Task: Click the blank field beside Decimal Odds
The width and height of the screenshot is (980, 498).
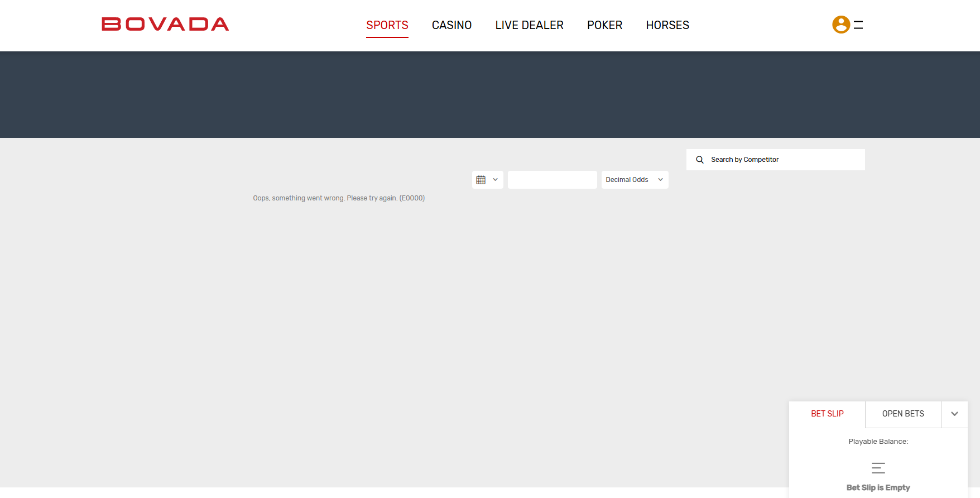Action: click(552, 180)
